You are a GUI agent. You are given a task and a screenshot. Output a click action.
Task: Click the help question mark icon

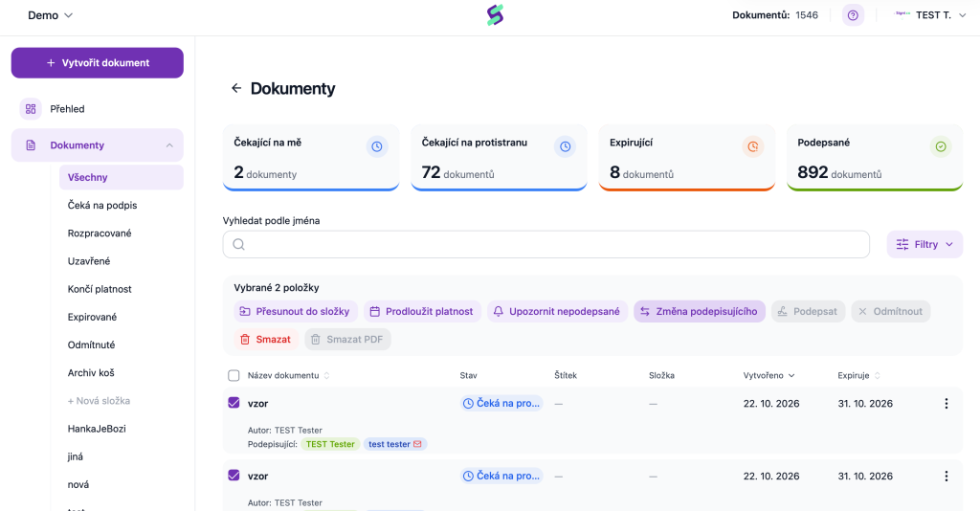853,15
